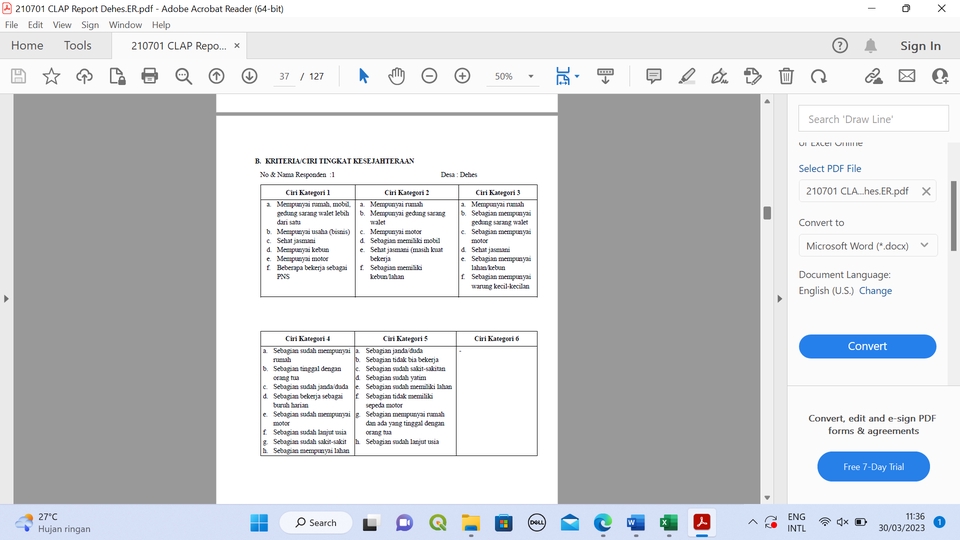The image size is (960, 540).
Task: Zoom out with the minus icon
Action: coord(429,76)
